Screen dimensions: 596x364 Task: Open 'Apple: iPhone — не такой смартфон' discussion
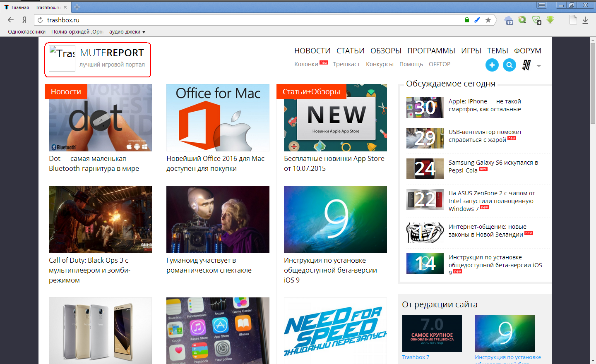click(485, 105)
